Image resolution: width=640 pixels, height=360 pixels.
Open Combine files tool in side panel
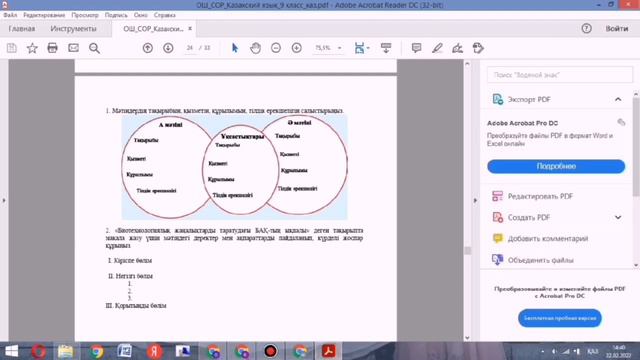pos(533,260)
